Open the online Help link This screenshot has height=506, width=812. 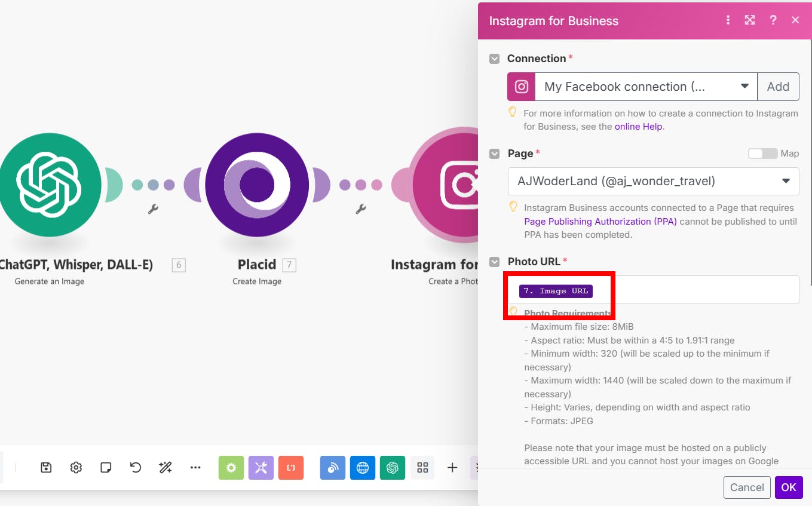tap(639, 127)
